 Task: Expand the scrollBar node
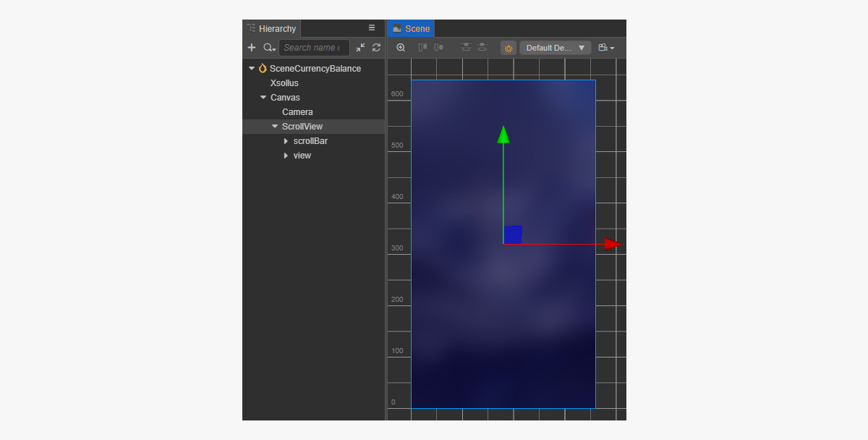point(286,141)
